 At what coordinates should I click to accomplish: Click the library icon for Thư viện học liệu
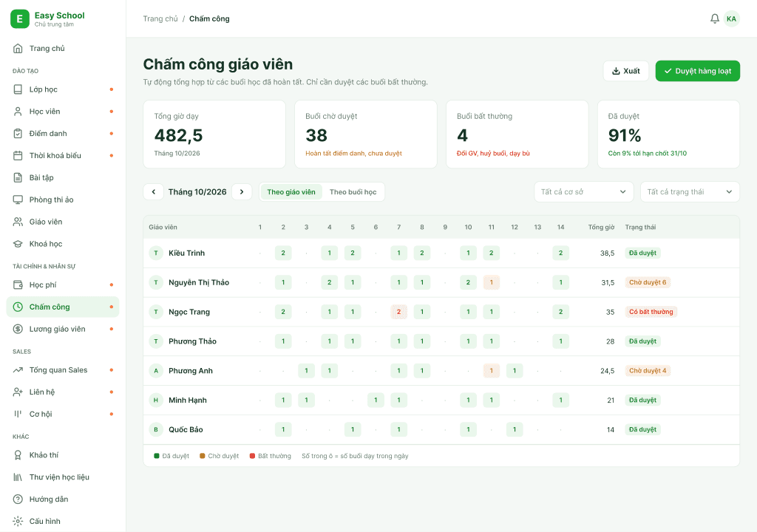pos(18,477)
